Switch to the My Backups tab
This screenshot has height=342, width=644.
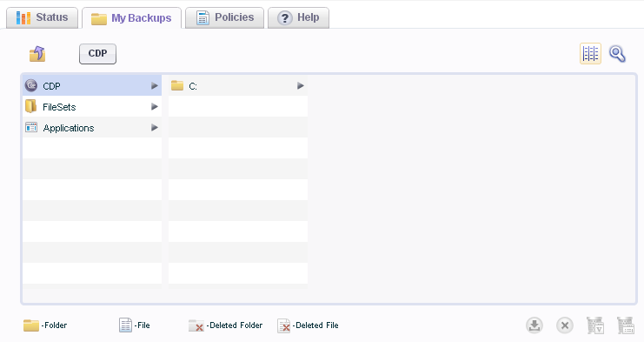pos(131,18)
